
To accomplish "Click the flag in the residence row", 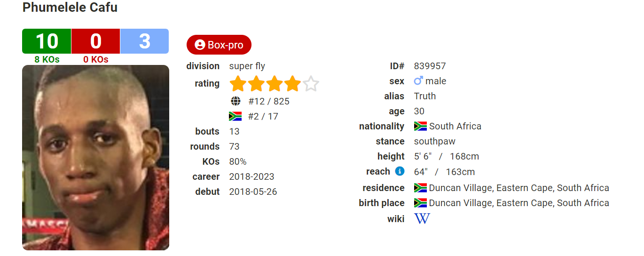I will coord(420,188).
